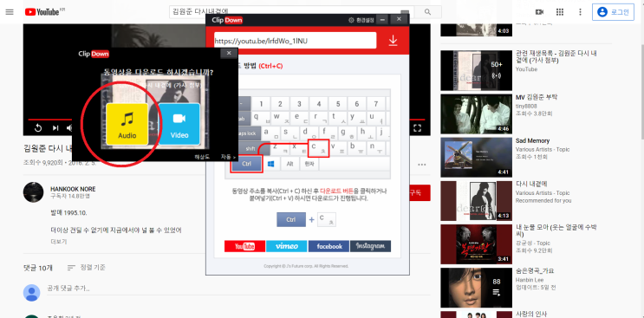Open the vimeo button in ClipDown
Screen dimensions: 644x318
point(286,246)
